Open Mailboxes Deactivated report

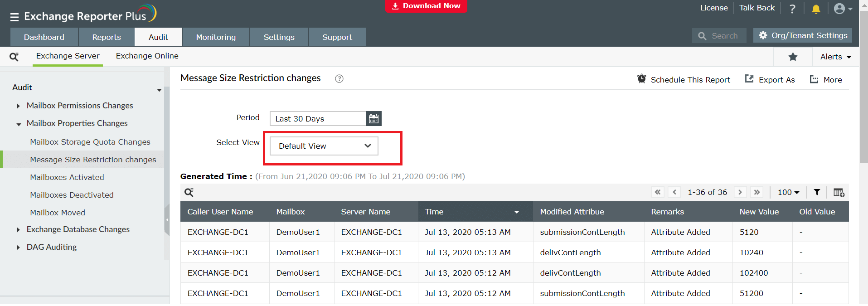pos(72,195)
